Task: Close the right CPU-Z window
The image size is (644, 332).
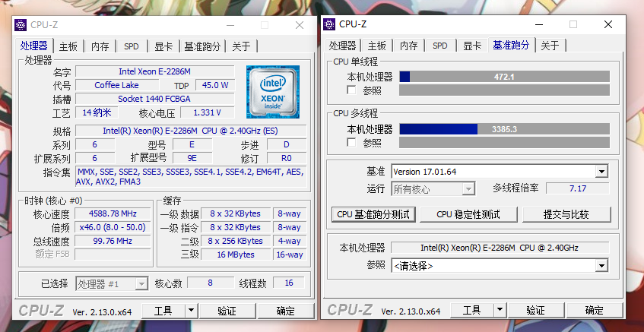Action: 608,24
